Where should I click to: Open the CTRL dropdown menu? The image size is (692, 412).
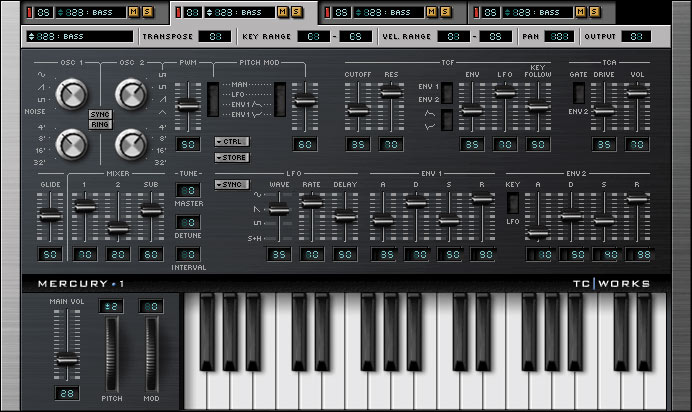pos(232,142)
